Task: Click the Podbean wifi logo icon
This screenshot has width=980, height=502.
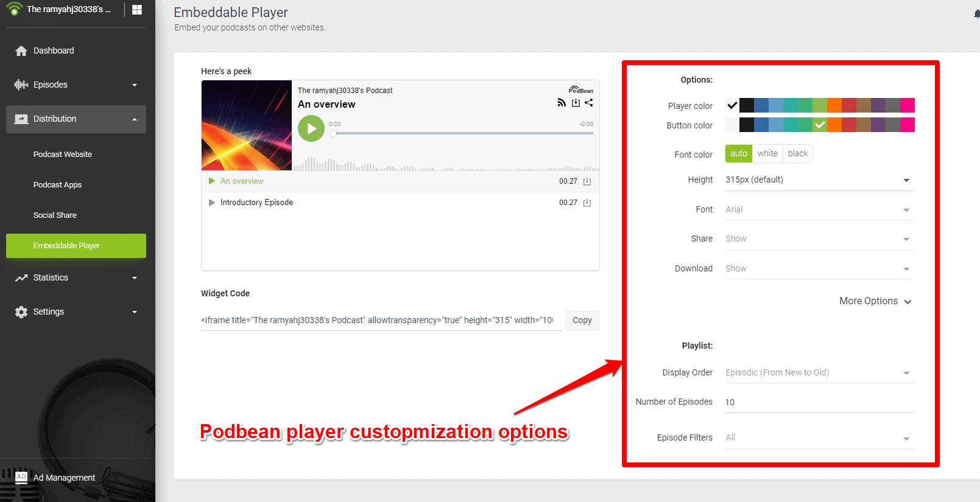Action: (14, 9)
